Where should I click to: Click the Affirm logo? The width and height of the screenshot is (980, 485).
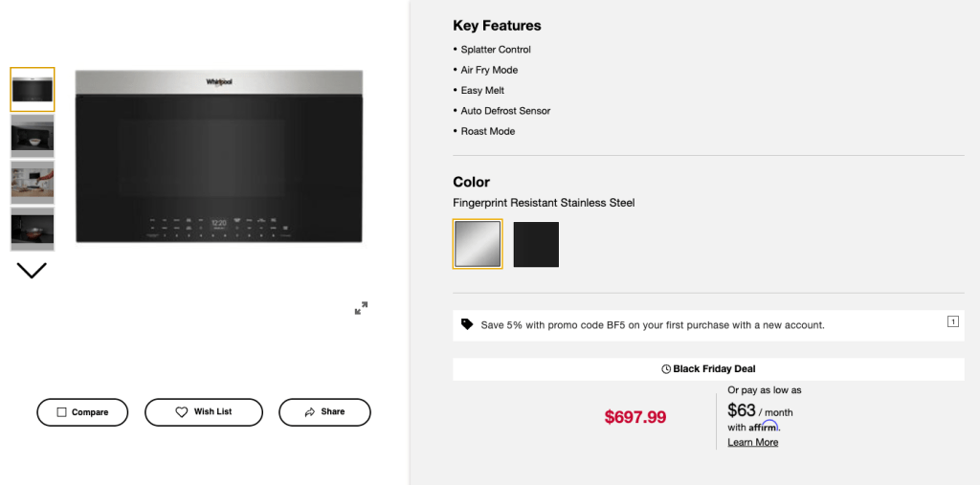click(x=764, y=427)
